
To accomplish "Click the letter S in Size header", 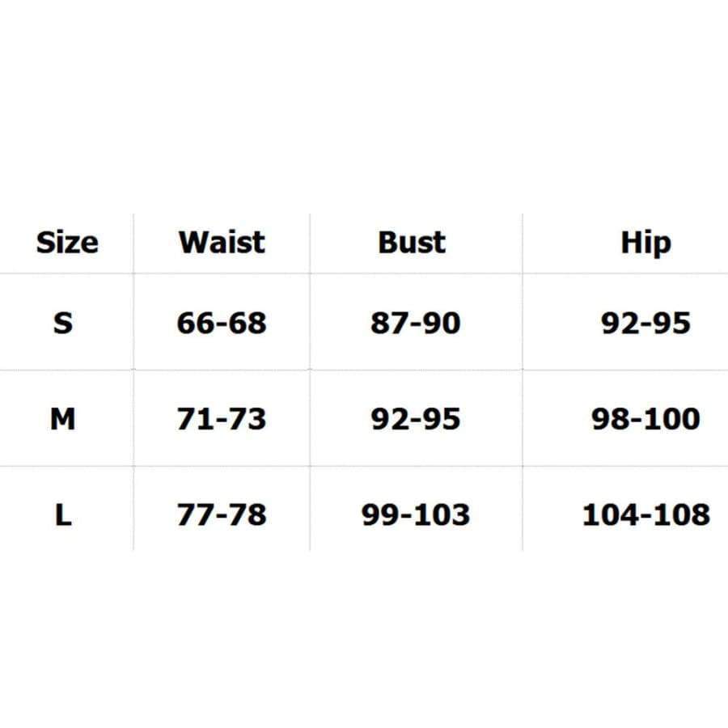I will (45, 242).
